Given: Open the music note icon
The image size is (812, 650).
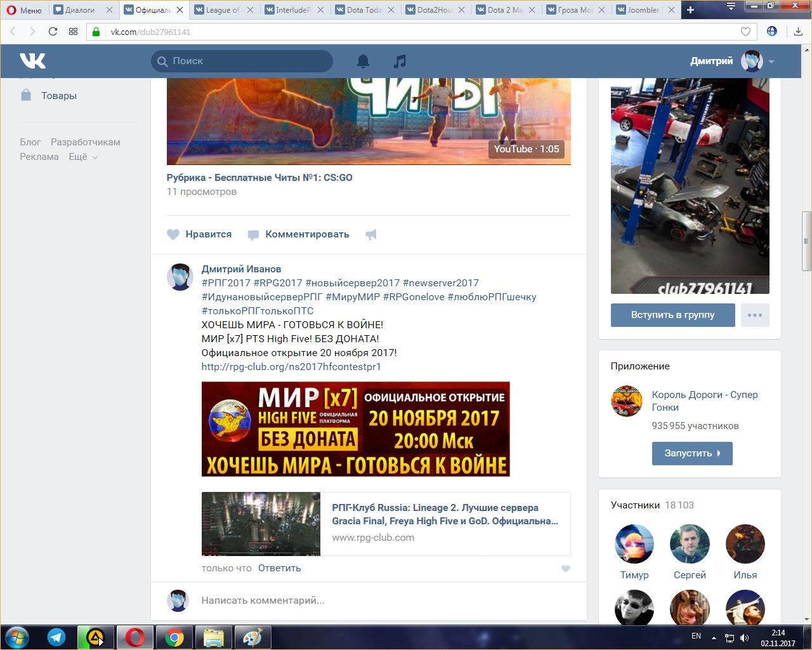Looking at the screenshot, I should pyautogui.click(x=399, y=61).
